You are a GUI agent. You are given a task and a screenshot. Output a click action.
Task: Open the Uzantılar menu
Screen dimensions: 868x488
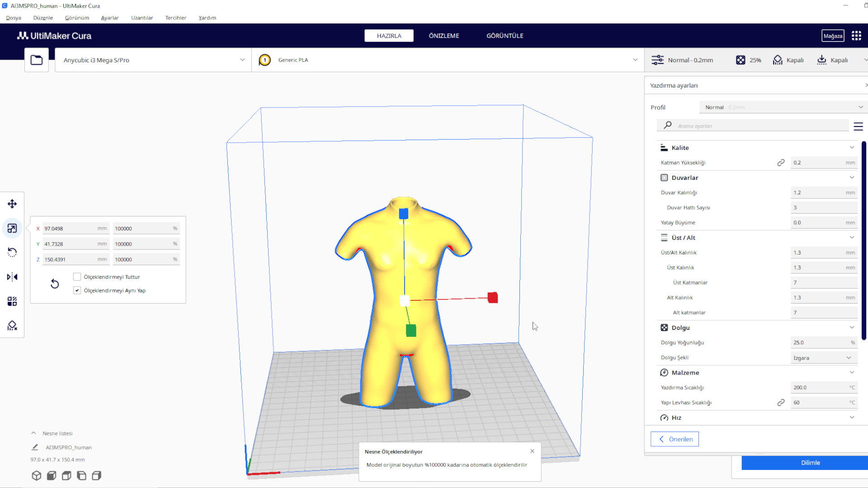tap(142, 18)
